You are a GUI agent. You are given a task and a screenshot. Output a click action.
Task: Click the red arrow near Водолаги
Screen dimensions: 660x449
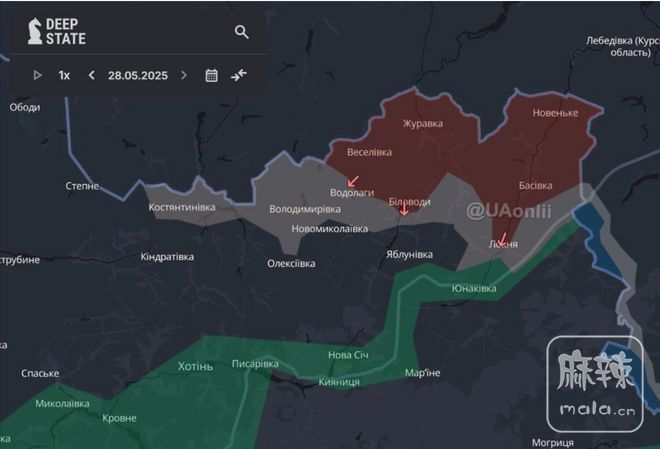(x=353, y=181)
